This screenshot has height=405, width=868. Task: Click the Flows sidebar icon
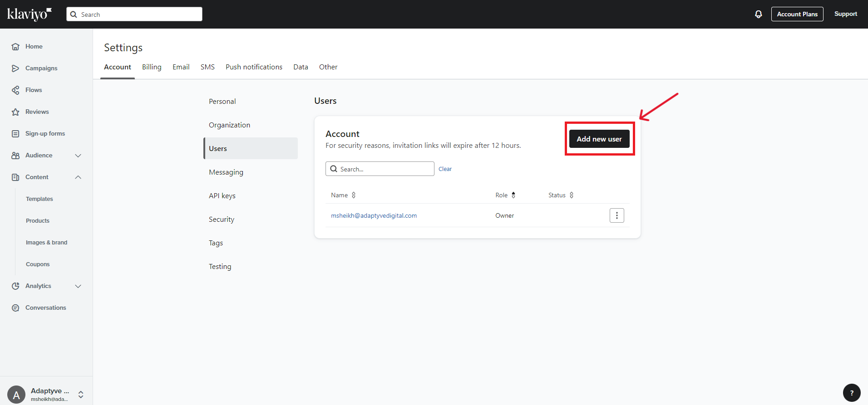[15, 90]
